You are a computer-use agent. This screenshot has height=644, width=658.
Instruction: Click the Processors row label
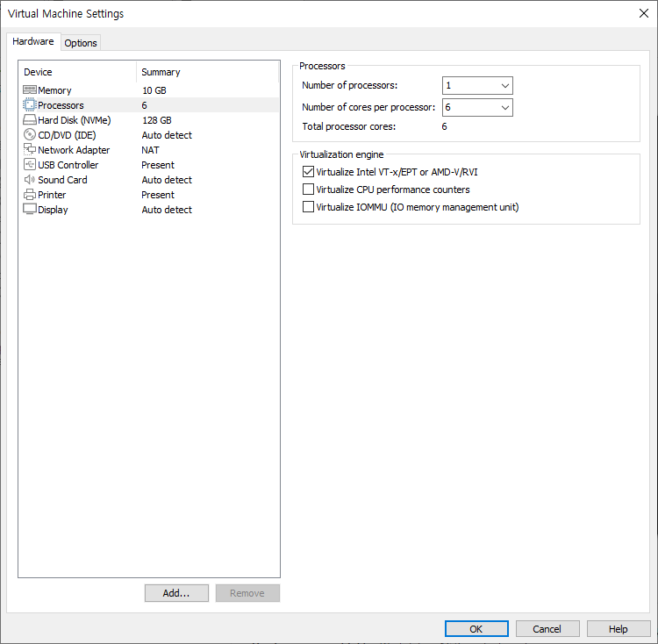[61, 105]
